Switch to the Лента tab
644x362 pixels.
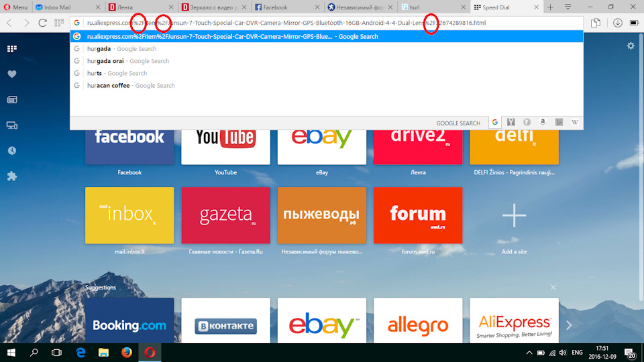(140, 7)
